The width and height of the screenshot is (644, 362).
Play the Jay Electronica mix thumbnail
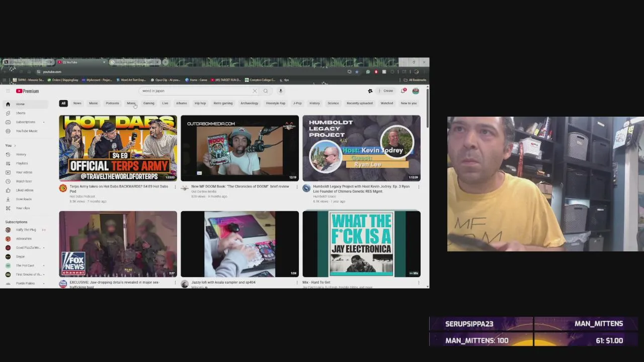[x=361, y=244]
